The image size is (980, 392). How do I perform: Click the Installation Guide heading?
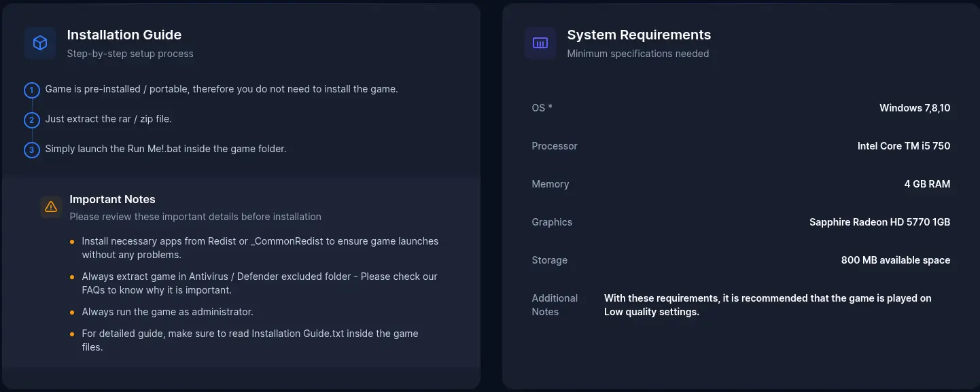click(124, 35)
